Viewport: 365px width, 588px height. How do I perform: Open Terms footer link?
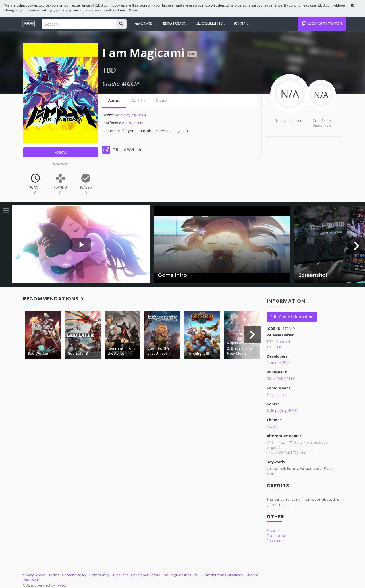pyautogui.click(x=54, y=575)
